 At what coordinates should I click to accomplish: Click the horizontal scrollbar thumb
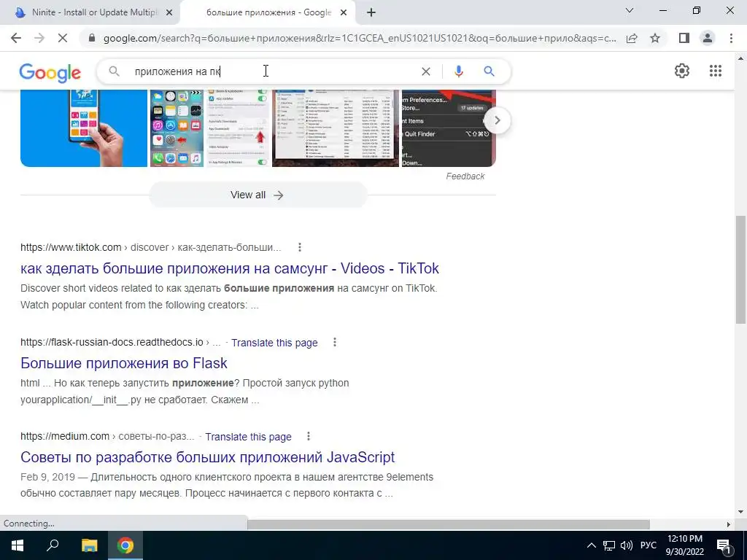click(449, 524)
